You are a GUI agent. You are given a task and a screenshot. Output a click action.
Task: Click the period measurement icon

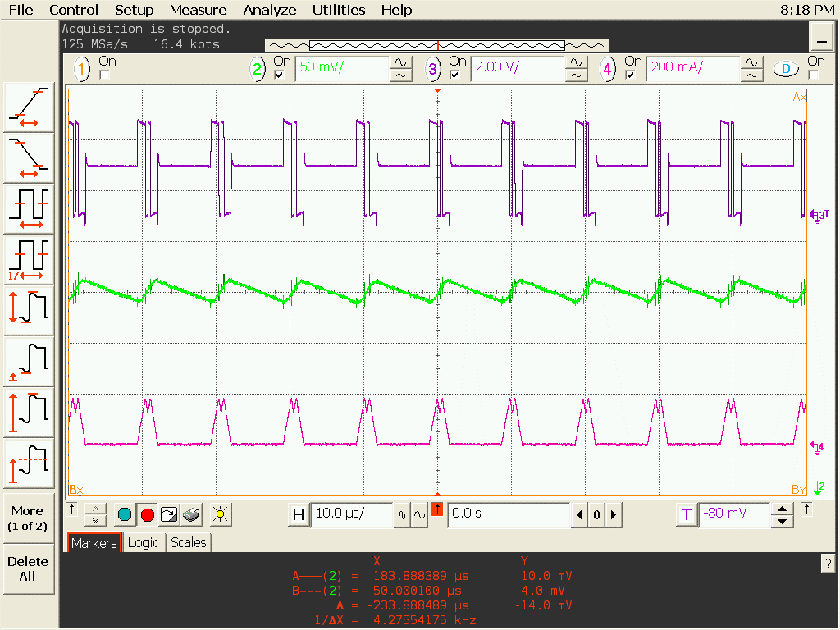point(30,208)
